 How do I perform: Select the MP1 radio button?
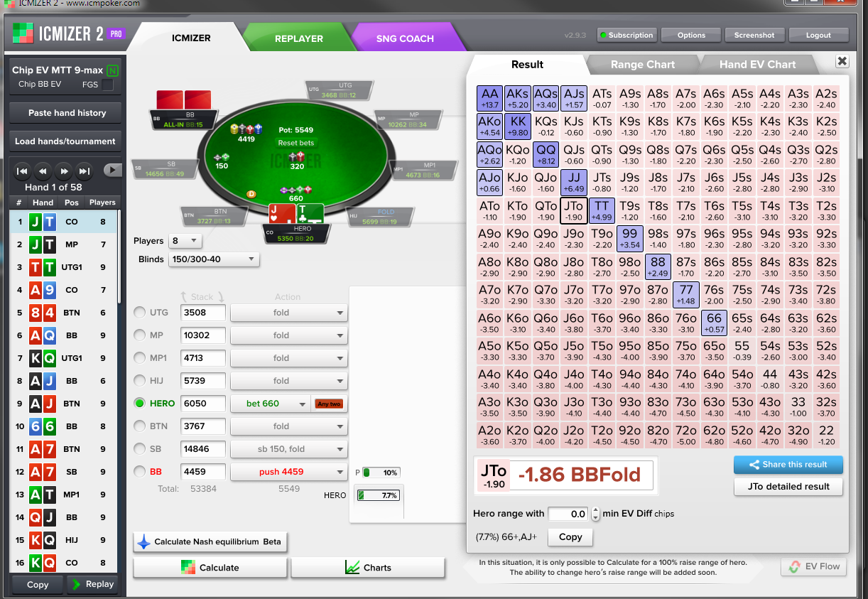pos(140,358)
